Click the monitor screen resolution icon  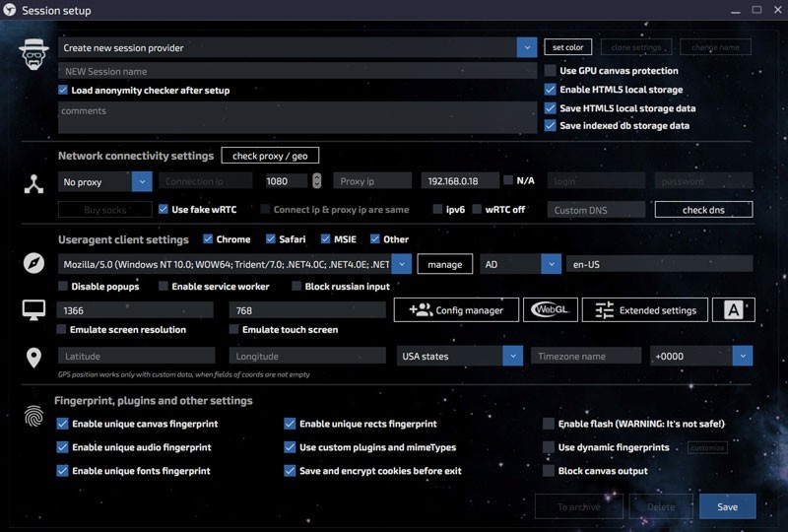pos(34,310)
